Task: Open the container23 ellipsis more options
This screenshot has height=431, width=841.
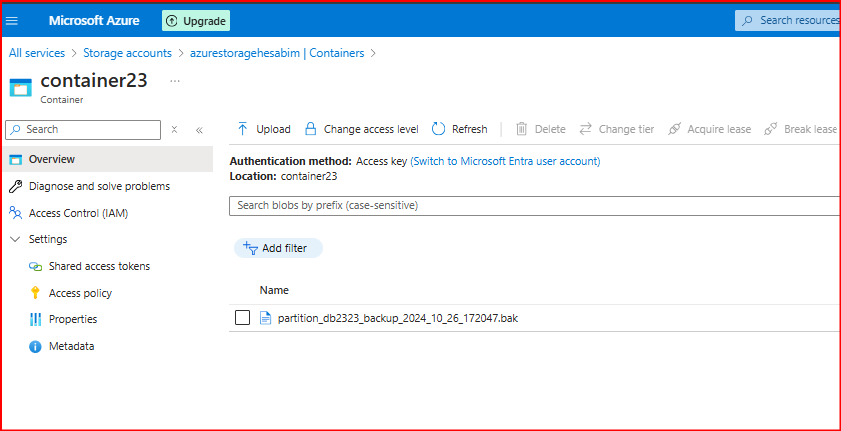Action: pos(175,80)
